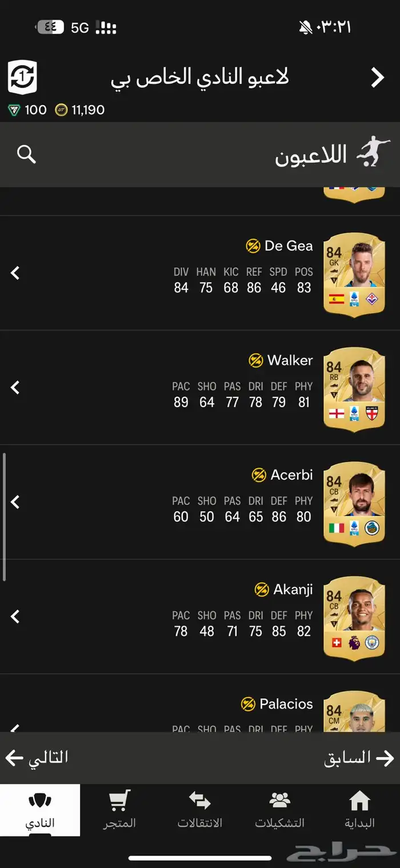Switch to the المتجر store tab

(120, 810)
